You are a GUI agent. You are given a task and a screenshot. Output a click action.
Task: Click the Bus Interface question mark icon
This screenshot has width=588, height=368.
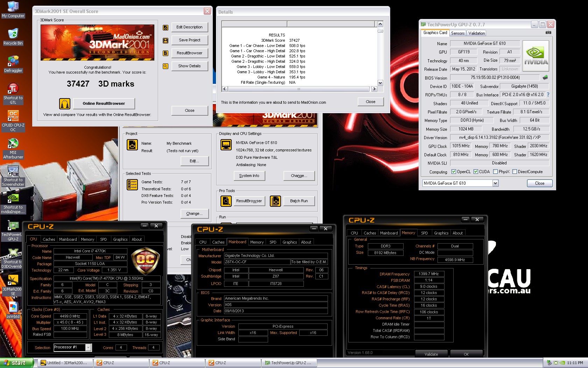(x=548, y=95)
